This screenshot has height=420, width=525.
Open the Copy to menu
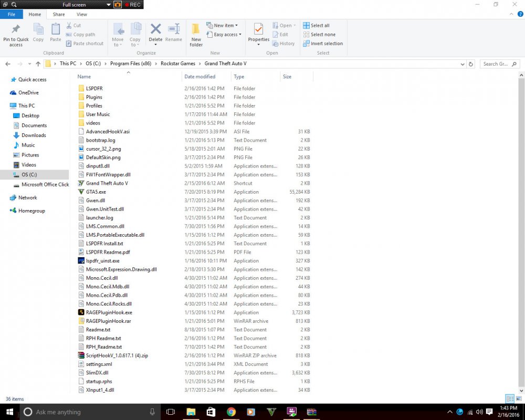click(135, 35)
